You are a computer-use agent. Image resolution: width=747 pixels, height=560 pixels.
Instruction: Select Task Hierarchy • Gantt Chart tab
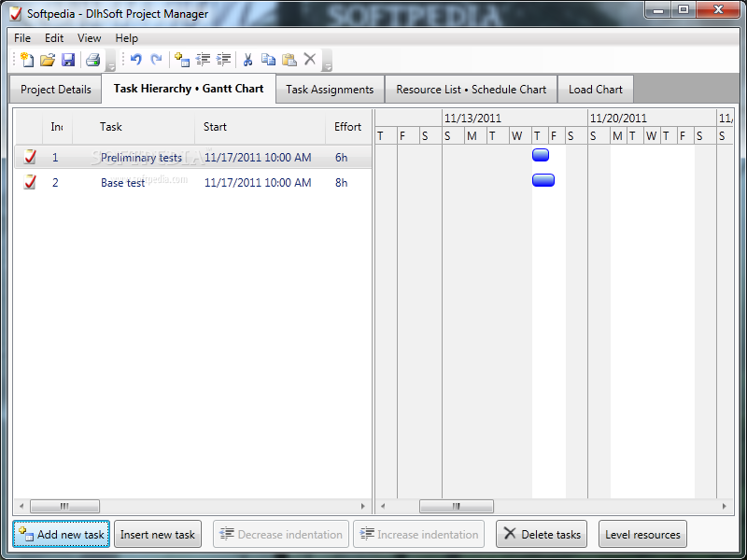pyautogui.click(x=189, y=89)
